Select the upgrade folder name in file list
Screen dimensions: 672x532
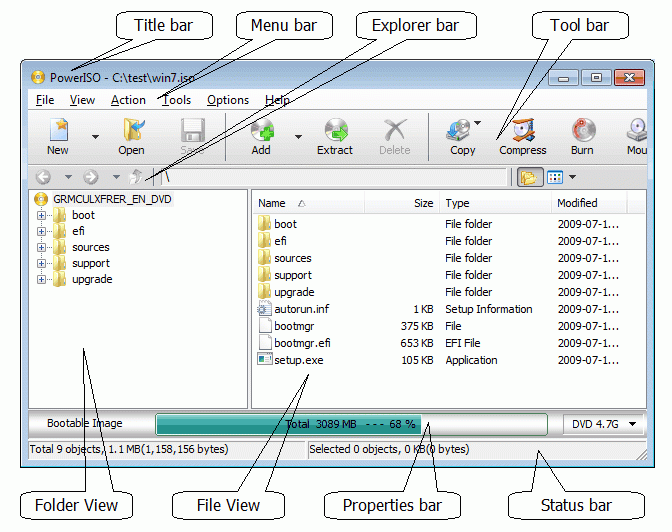pos(294,292)
